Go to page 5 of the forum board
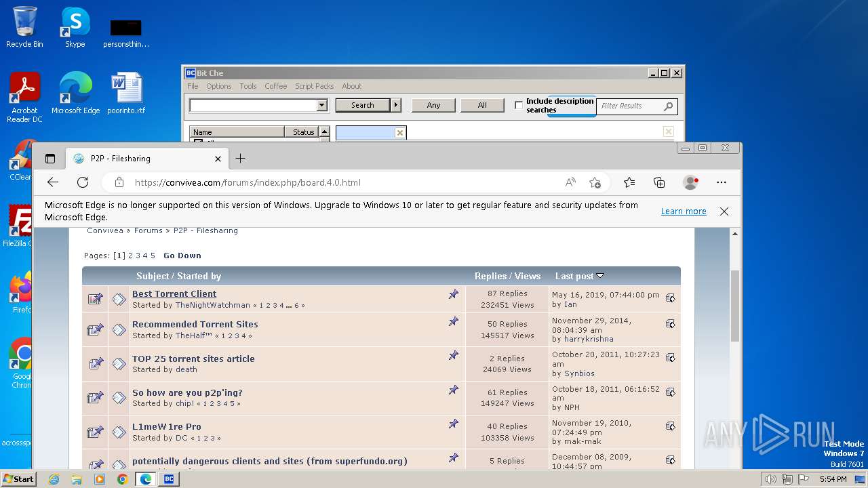Screen dimensions: 868x488 pyautogui.click(x=153, y=256)
